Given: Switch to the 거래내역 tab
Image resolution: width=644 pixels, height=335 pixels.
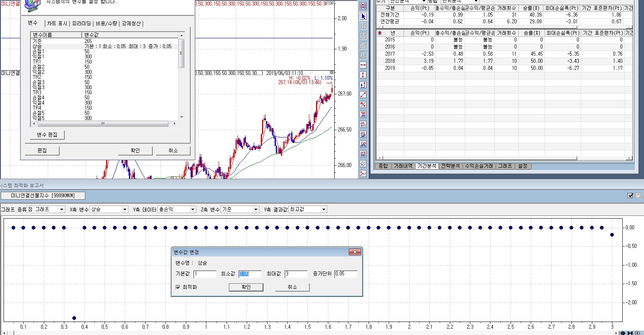Looking at the screenshot, I should click(x=403, y=166).
